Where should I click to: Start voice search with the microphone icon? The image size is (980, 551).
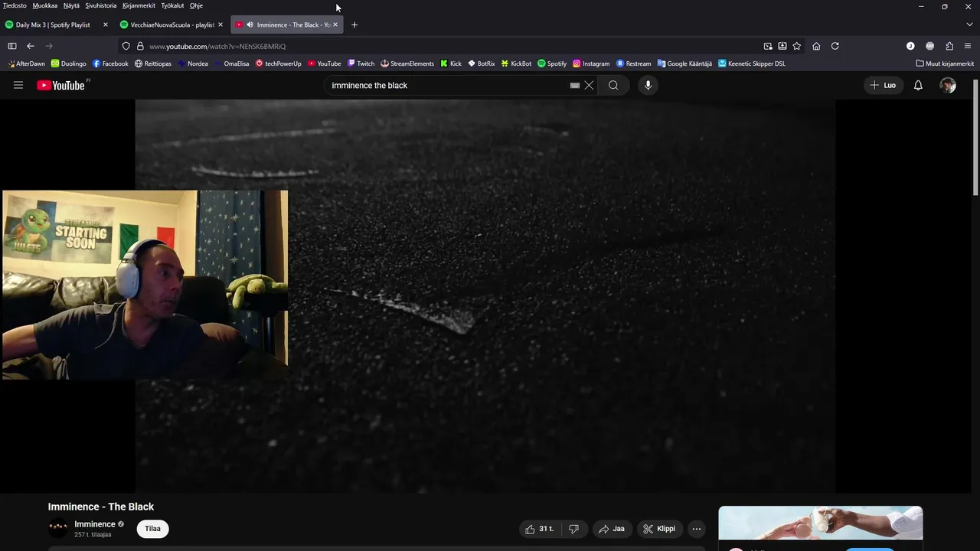[x=648, y=85]
